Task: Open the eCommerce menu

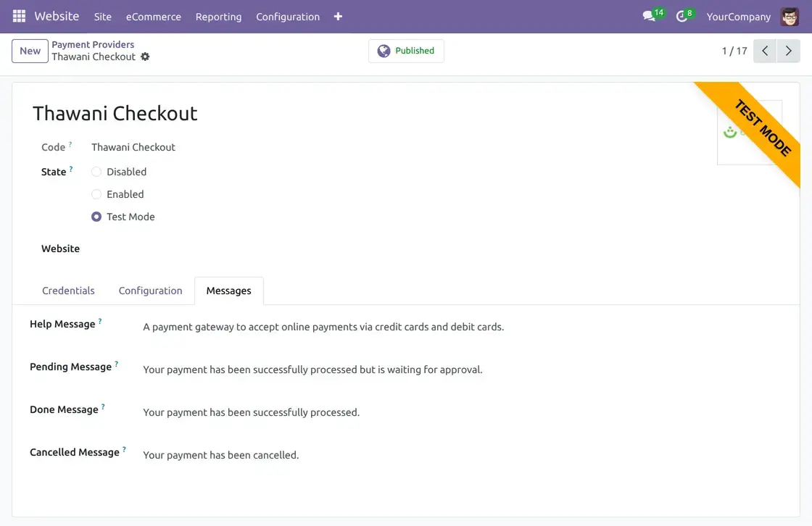Action: (154, 17)
